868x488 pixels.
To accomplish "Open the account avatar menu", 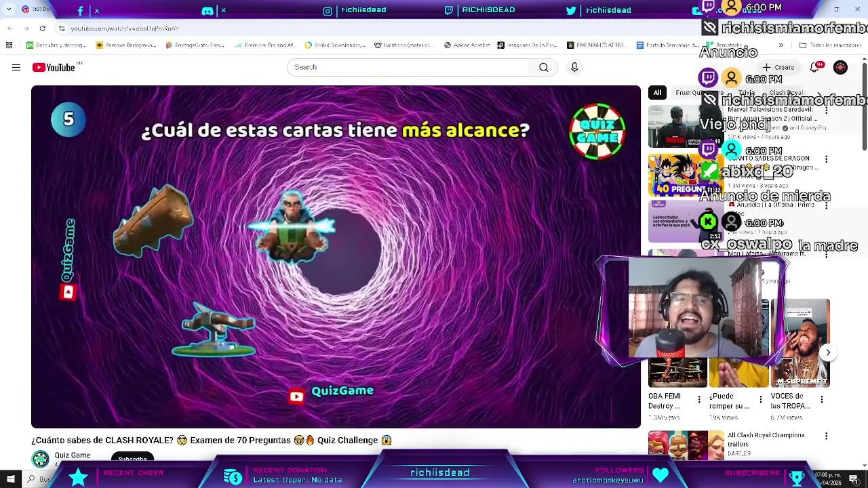I will 840,67.
